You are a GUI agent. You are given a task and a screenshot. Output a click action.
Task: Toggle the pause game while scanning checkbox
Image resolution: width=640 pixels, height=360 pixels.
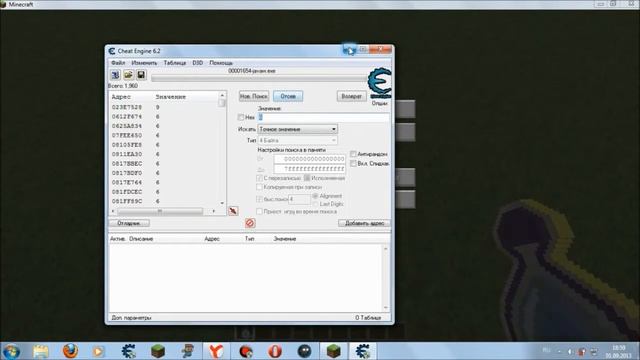point(259,211)
